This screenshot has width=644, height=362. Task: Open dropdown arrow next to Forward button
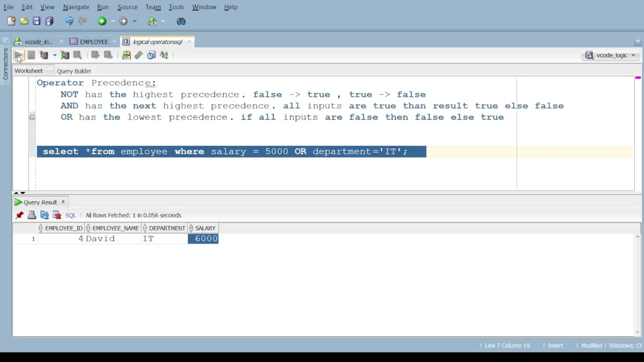tap(134, 21)
